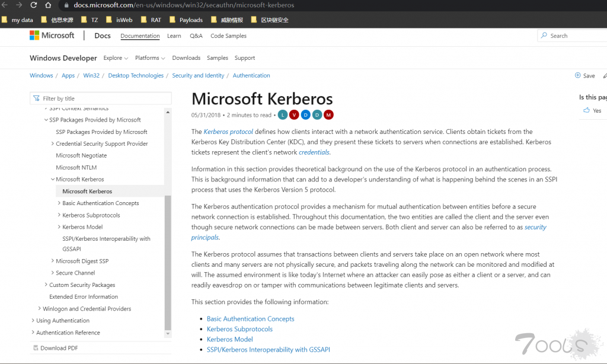Focus the "Filter by title" input
607x364 pixels.
[x=101, y=98]
